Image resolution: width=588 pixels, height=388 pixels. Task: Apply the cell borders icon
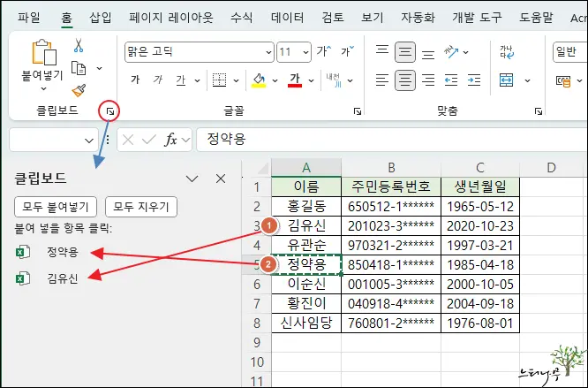coord(219,80)
